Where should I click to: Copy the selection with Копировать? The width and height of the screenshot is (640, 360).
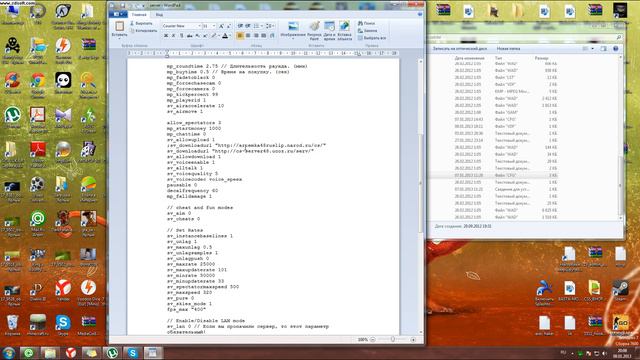[143, 31]
